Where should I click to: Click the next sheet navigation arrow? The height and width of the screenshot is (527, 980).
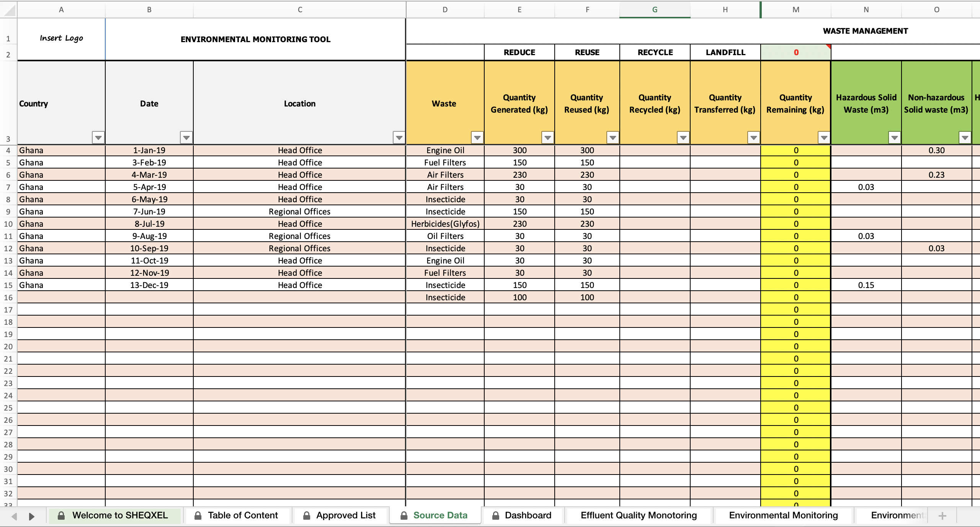point(32,516)
